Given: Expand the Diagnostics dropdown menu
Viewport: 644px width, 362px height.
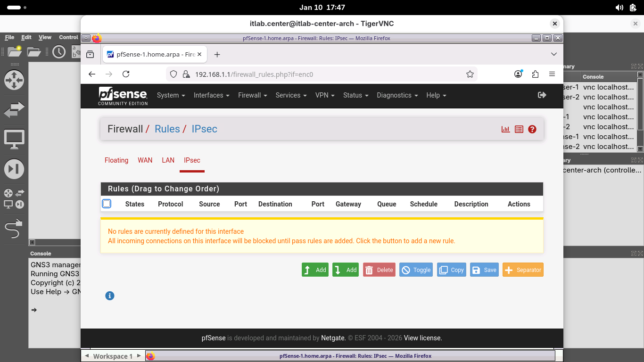Looking at the screenshot, I should point(397,95).
